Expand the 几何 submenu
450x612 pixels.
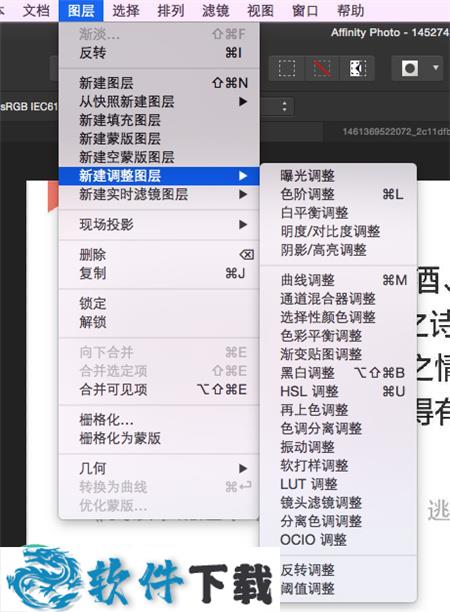pos(159,468)
